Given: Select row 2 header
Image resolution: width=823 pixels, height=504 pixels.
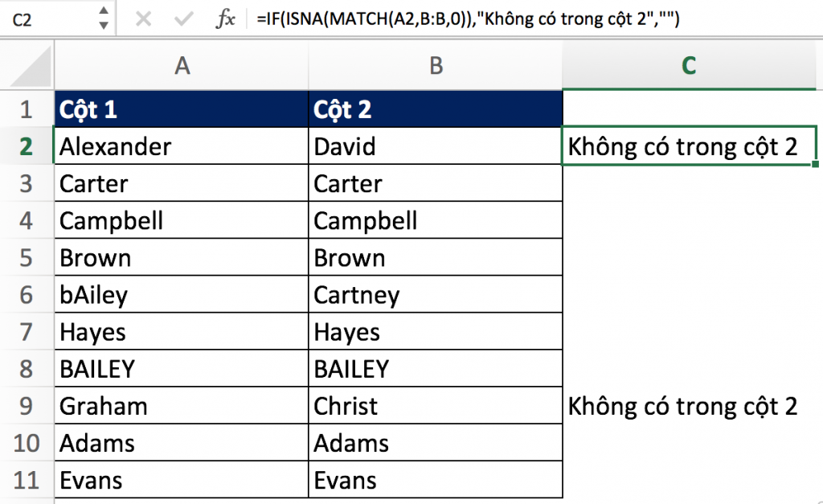Looking at the screenshot, I should [x=27, y=147].
